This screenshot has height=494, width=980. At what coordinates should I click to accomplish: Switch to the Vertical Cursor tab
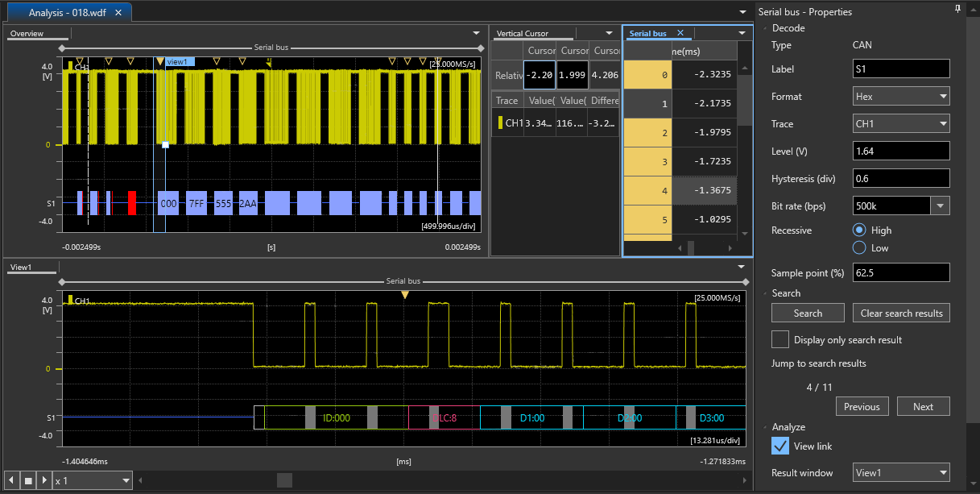click(523, 34)
